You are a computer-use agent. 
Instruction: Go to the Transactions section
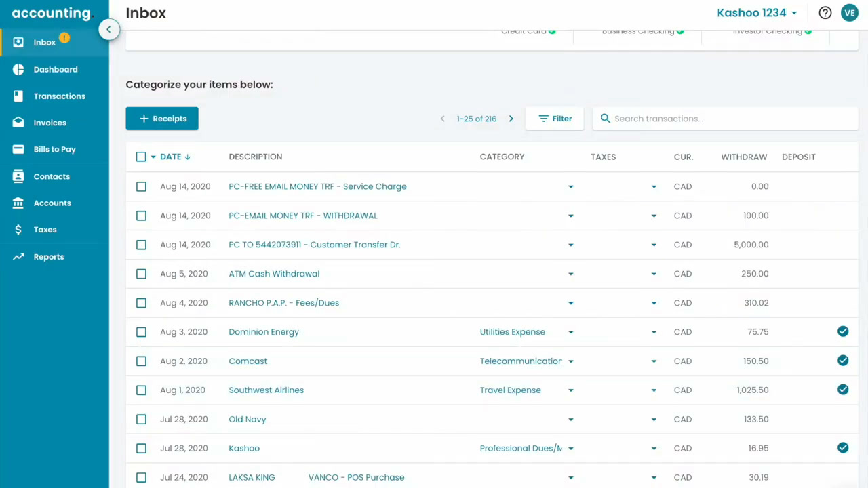[x=60, y=96]
